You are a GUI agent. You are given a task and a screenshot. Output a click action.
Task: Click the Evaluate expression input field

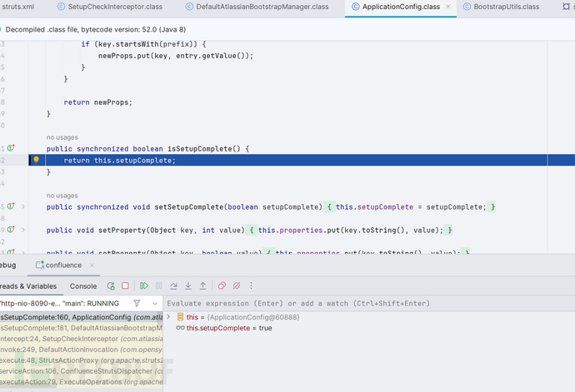369,303
